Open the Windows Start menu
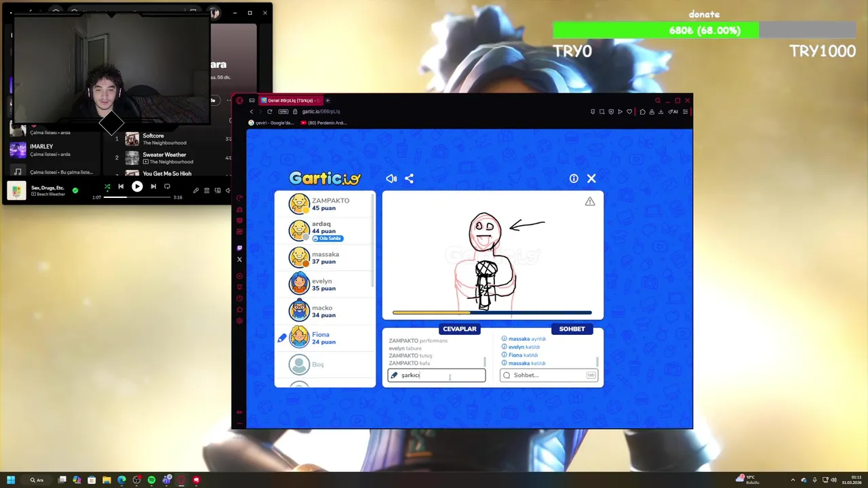This screenshot has height=488, width=868. 11,480
